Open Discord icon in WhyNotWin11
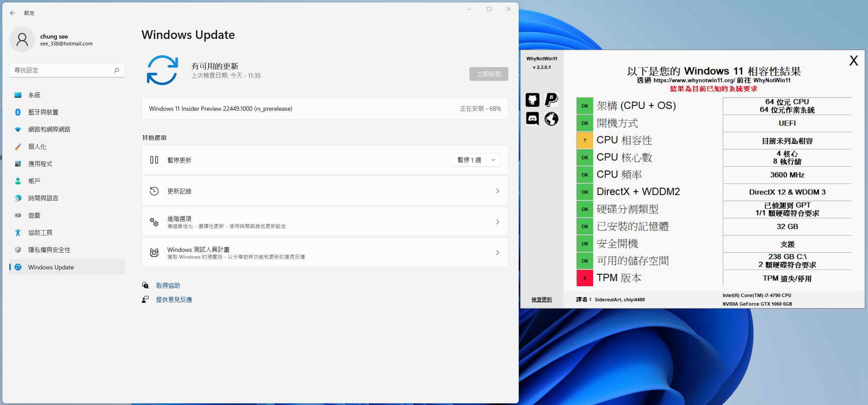Screen dimensions: 868x405 (x=532, y=119)
